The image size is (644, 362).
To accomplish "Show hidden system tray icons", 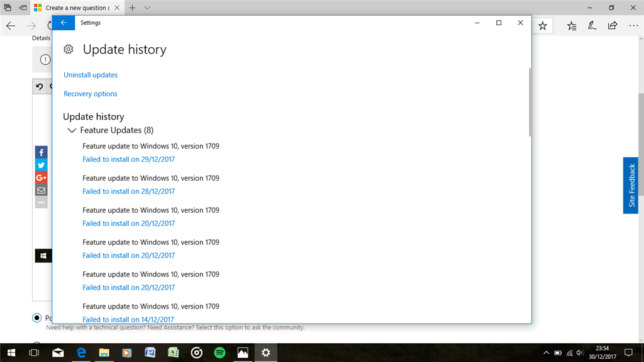I will (x=547, y=353).
